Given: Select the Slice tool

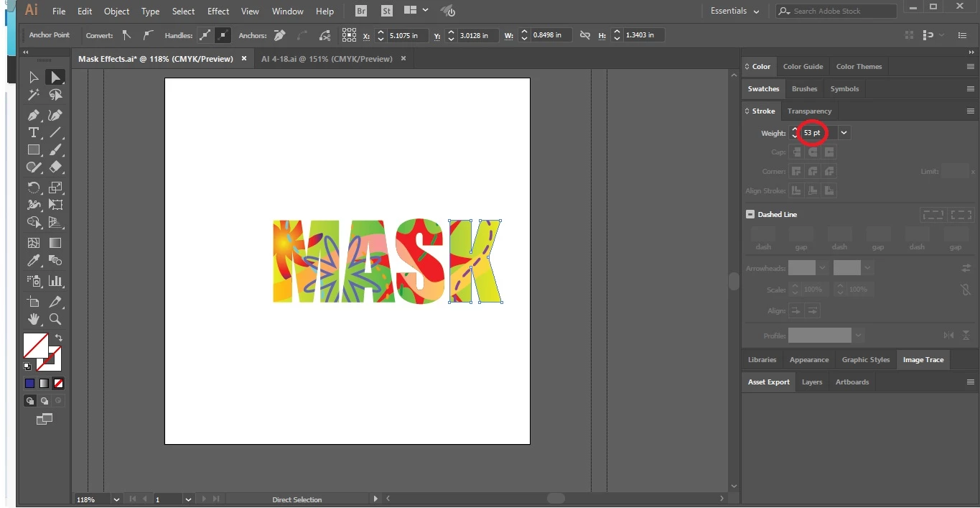Looking at the screenshot, I should pos(55,302).
